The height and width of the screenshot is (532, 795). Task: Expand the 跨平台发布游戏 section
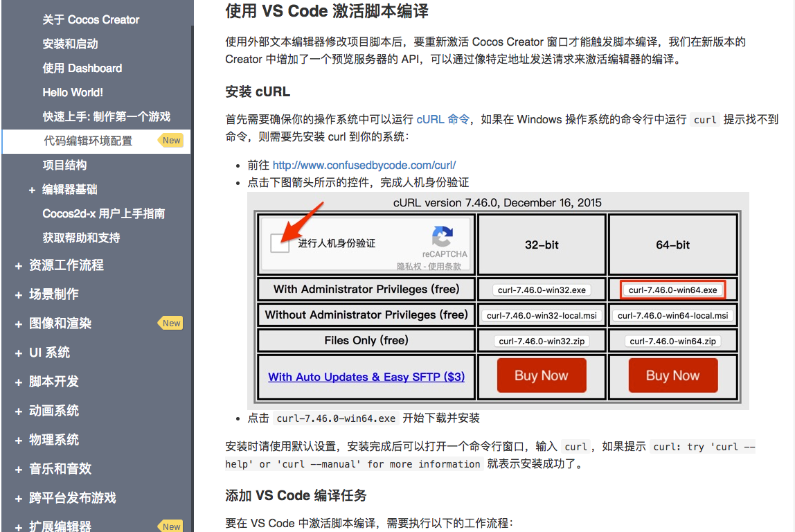tap(19, 499)
